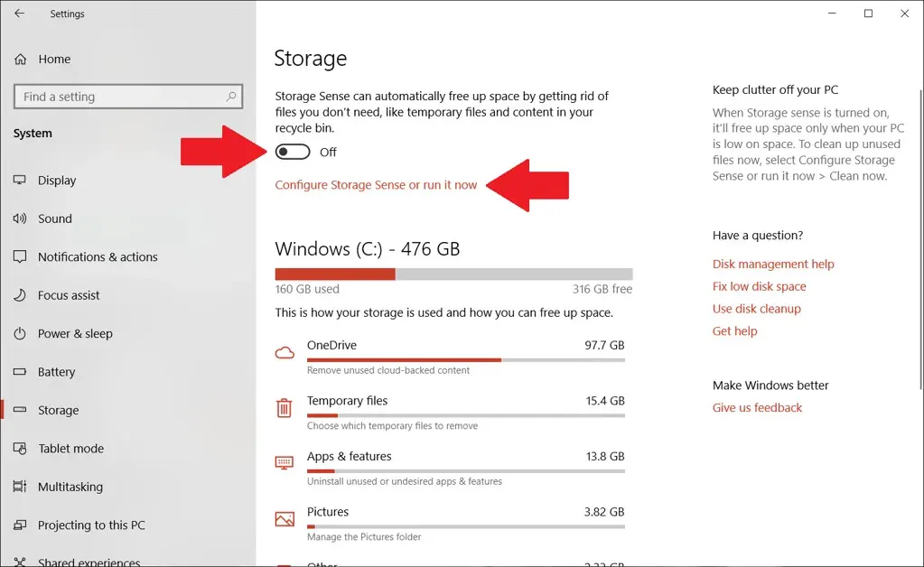
Task: Click the Apps & features keyboard icon
Action: (x=285, y=463)
